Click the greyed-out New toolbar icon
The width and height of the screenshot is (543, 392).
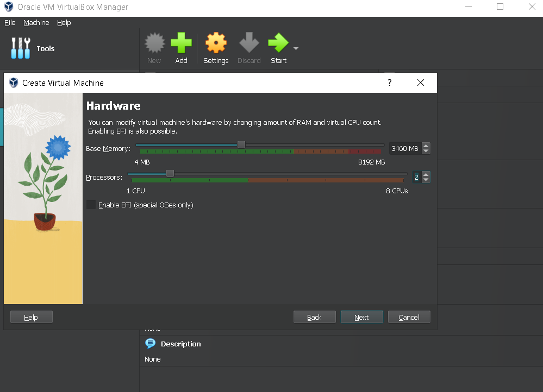(154, 42)
